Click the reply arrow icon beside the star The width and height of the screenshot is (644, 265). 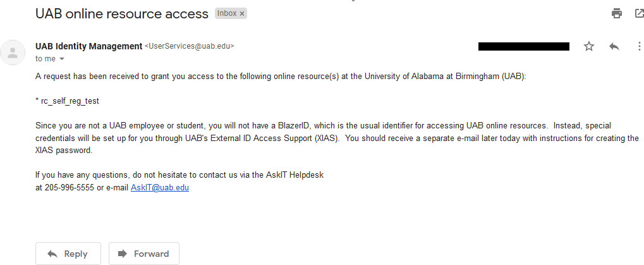coord(614,46)
